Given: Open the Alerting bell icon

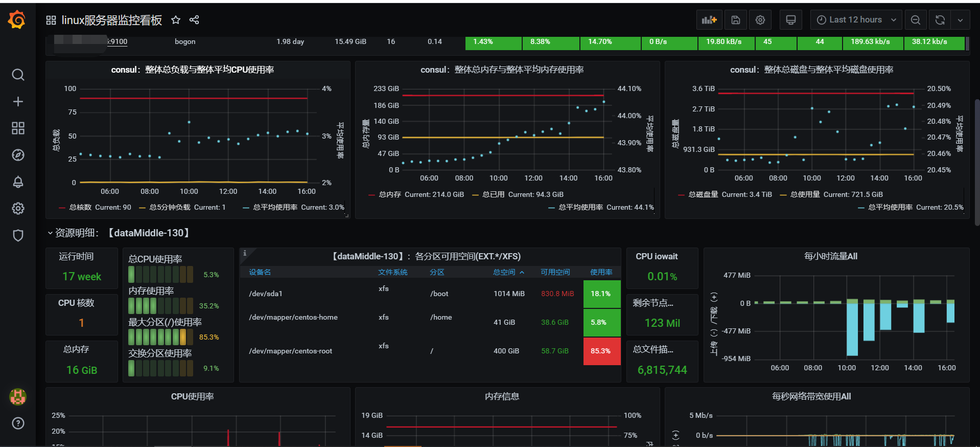Looking at the screenshot, I should (x=18, y=182).
